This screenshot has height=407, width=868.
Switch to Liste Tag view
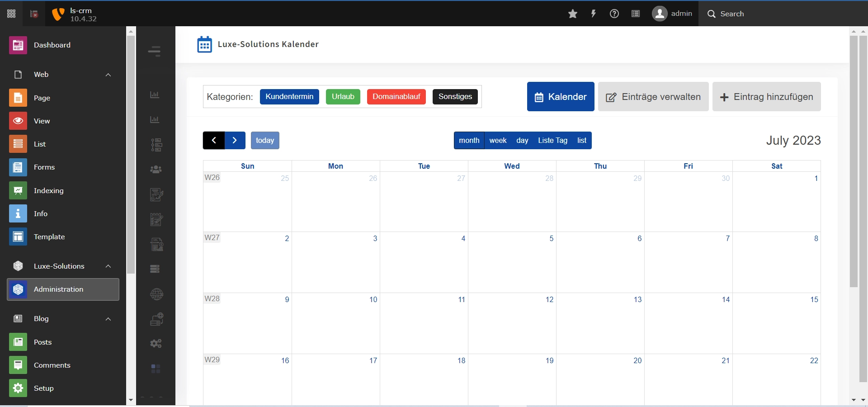[x=552, y=140]
